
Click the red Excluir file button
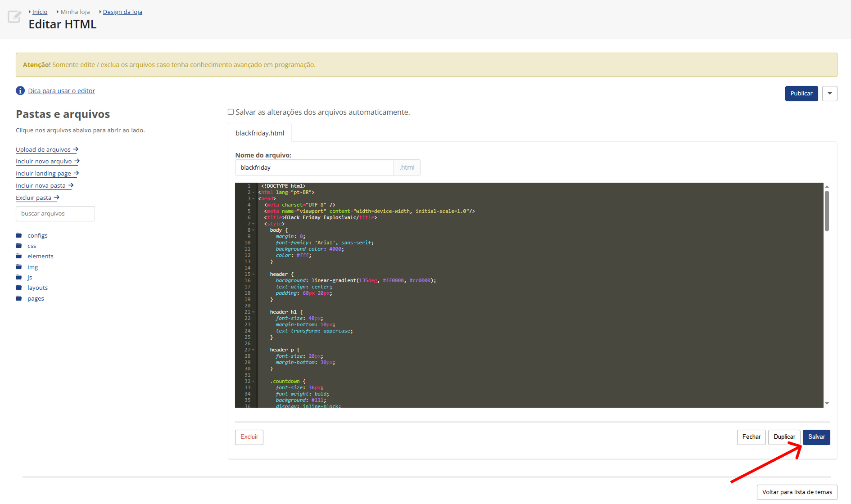click(x=249, y=437)
